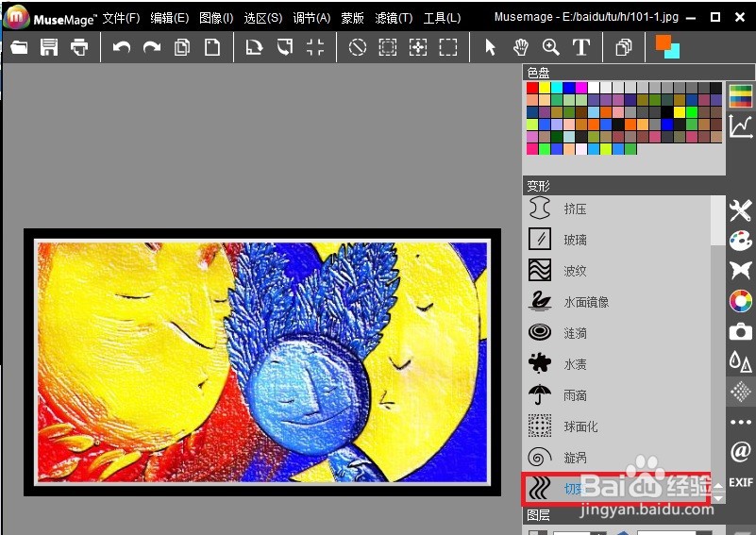Open the droplet and triangle sidebar icon

click(741, 361)
